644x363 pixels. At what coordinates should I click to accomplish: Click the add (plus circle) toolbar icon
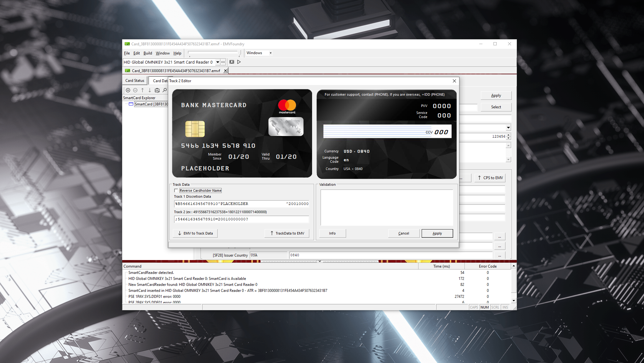(128, 90)
